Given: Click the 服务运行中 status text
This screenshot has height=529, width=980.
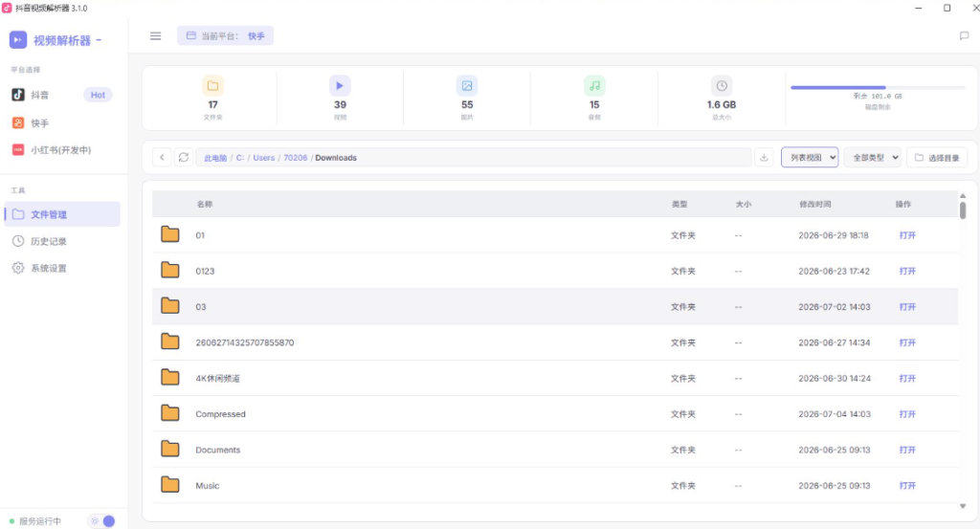Looking at the screenshot, I should 40,521.
